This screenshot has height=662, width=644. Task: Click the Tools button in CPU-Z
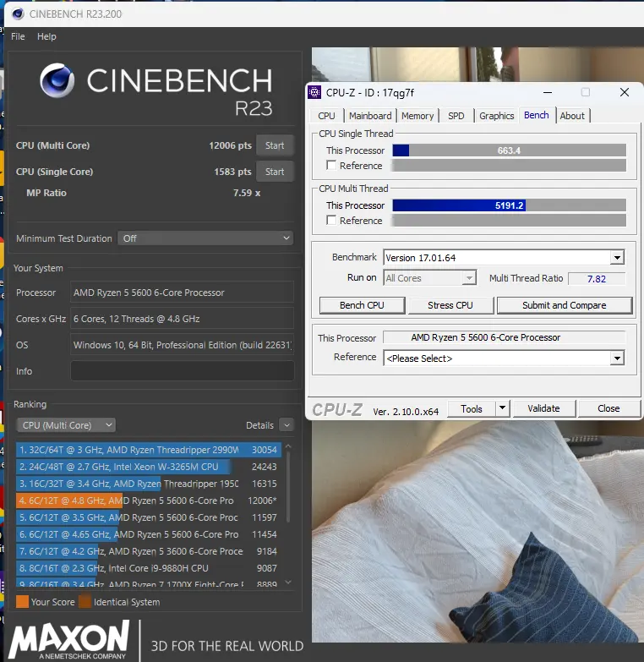pos(472,408)
